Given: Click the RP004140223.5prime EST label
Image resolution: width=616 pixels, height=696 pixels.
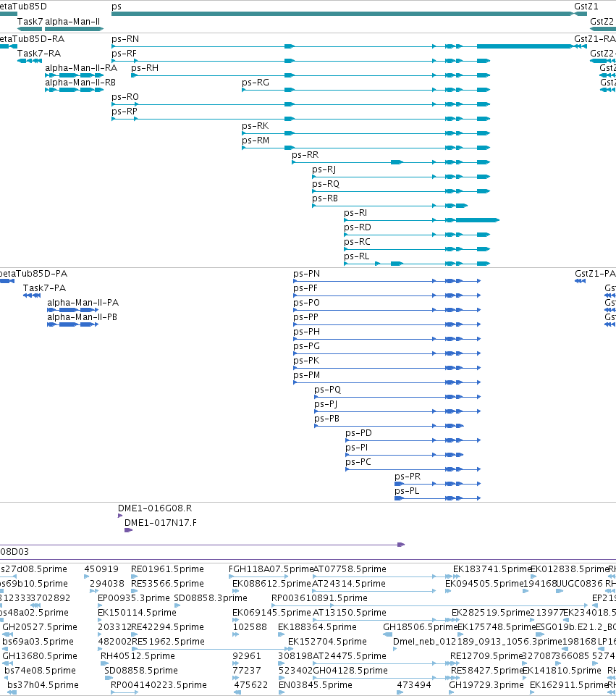Looking at the screenshot, I should pyautogui.click(x=159, y=685).
